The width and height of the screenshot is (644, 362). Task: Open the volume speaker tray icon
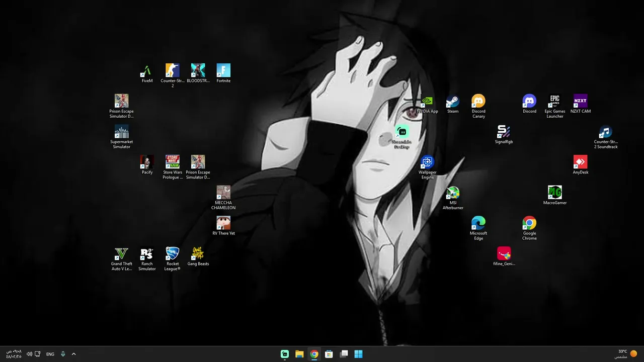[x=29, y=354]
